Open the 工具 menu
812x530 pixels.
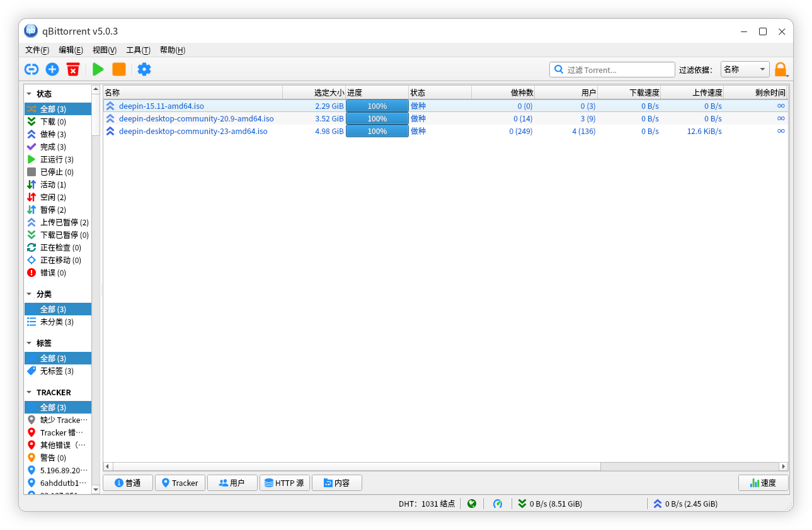click(138, 50)
